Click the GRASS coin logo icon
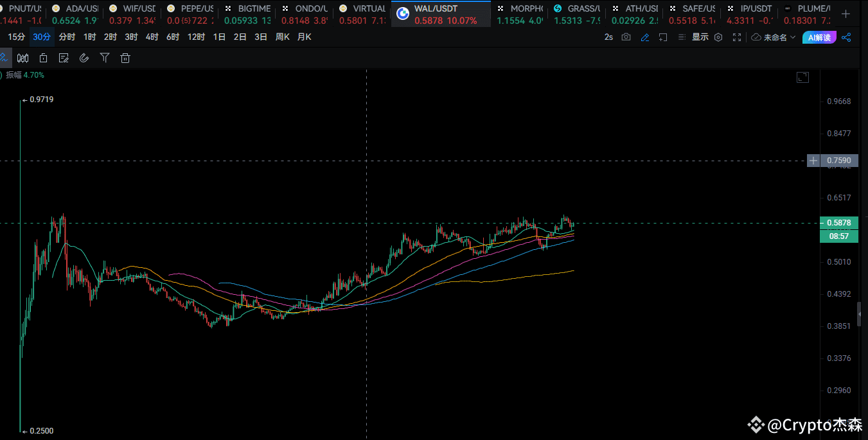This screenshot has width=868, height=440. pos(557,8)
